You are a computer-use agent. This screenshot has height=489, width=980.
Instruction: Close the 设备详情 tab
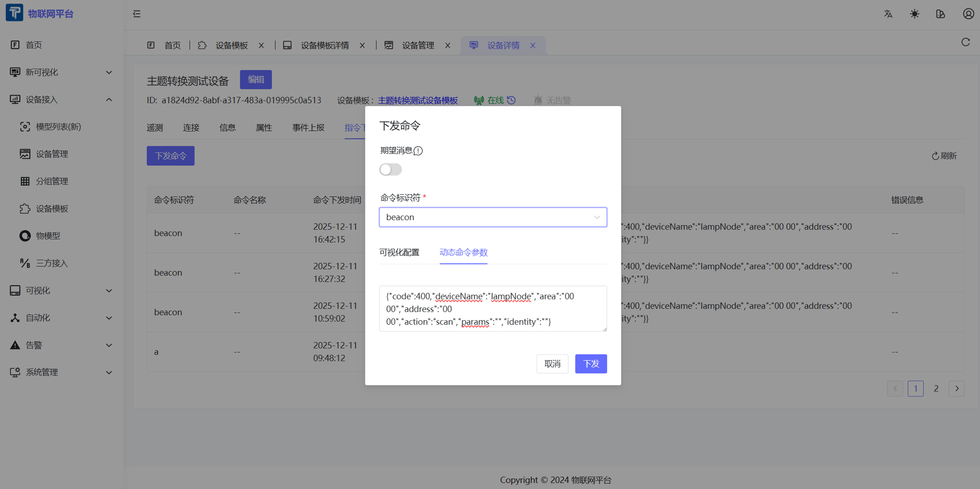532,46
